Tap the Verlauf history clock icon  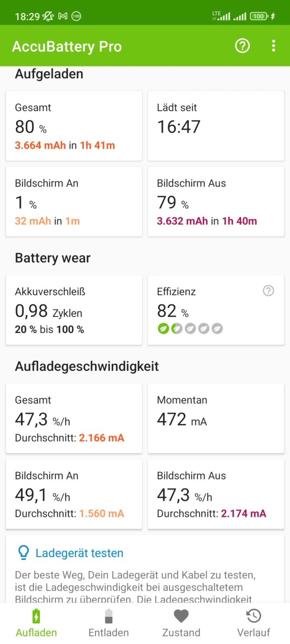coord(254,616)
